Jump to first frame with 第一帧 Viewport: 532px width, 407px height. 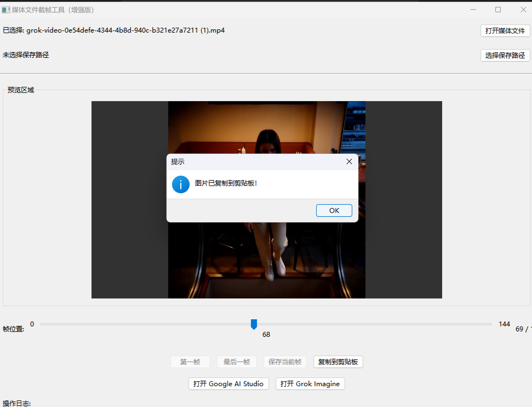(x=190, y=362)
